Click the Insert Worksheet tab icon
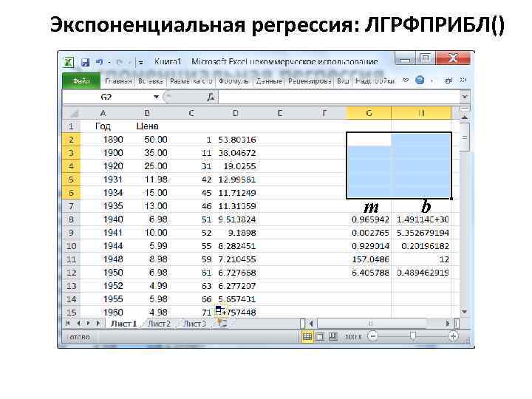This screenshot has height=399, width=532. click(222, 324)
